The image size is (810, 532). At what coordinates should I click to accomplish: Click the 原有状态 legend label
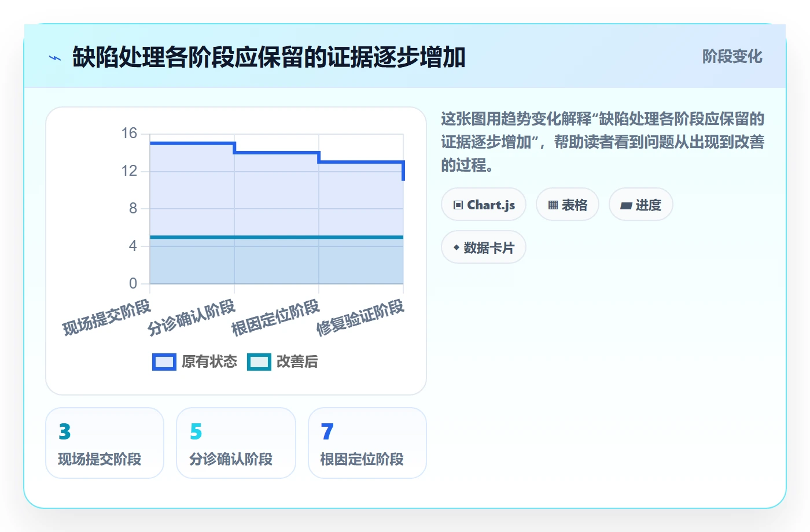pyautogui.click(x=209, y=362)
